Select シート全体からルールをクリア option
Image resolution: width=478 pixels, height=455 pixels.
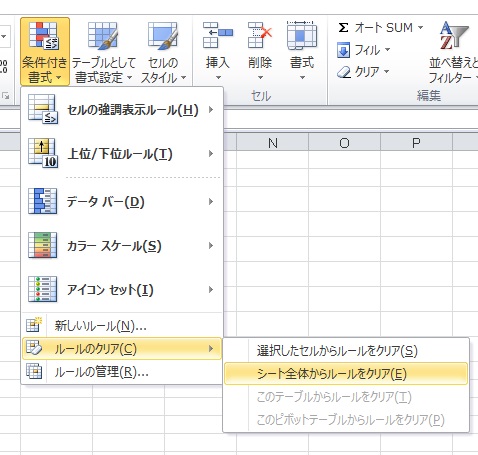point(346,374)
